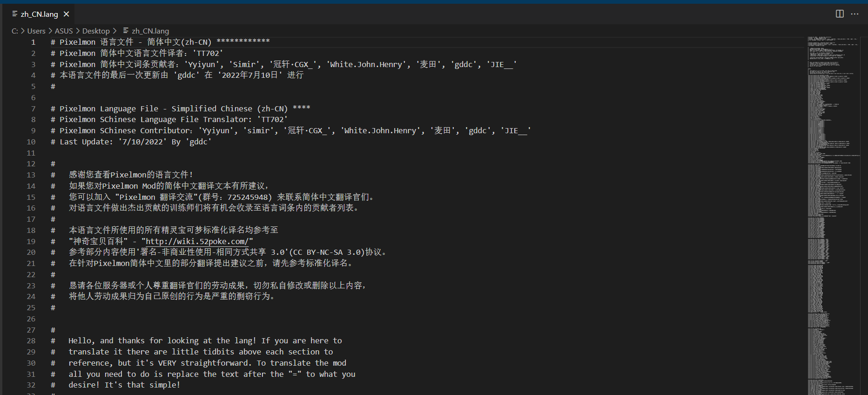Click the file icon on the editor tab
The width and height of the screenshot is (868, 395).
(15, 14)
